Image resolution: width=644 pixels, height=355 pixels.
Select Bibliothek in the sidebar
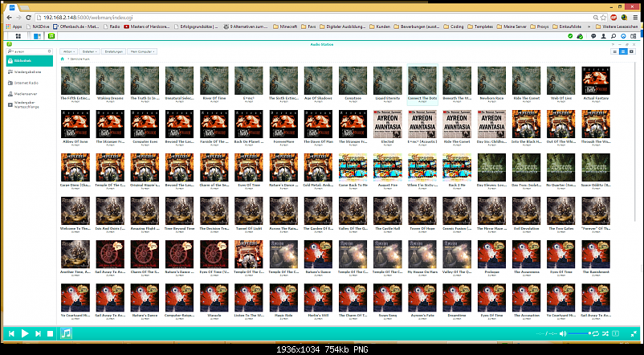point(29,61)
